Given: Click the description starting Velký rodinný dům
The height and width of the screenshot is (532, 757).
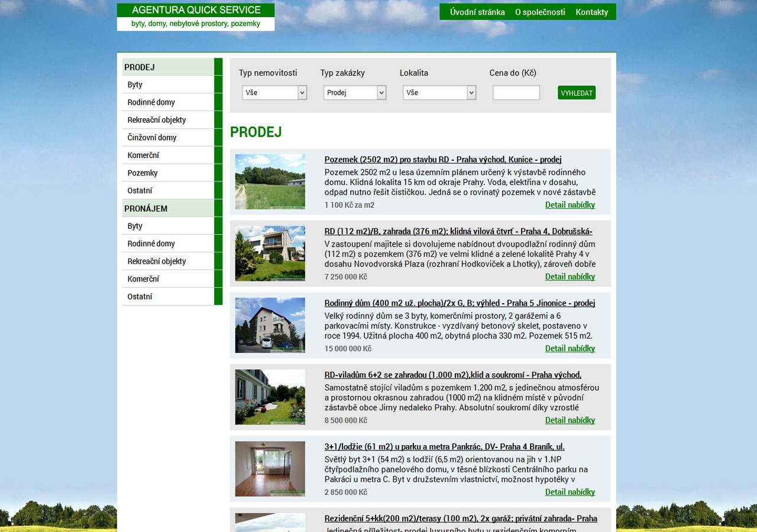Looking at the screenshot, I should point(458,326).
